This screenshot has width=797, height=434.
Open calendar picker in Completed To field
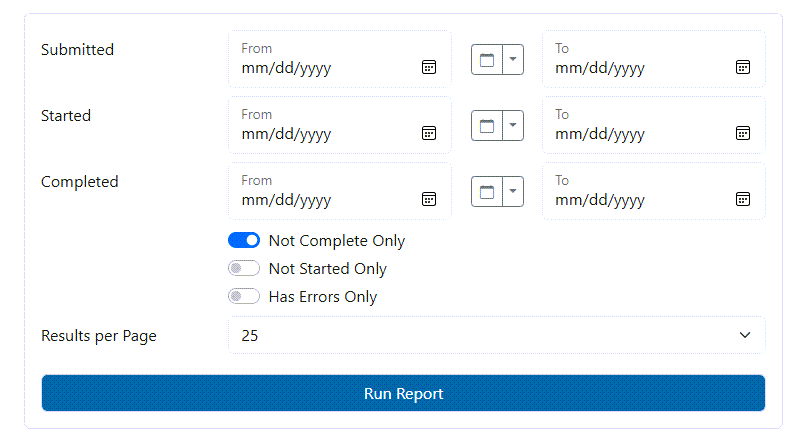tap(743, 199)
